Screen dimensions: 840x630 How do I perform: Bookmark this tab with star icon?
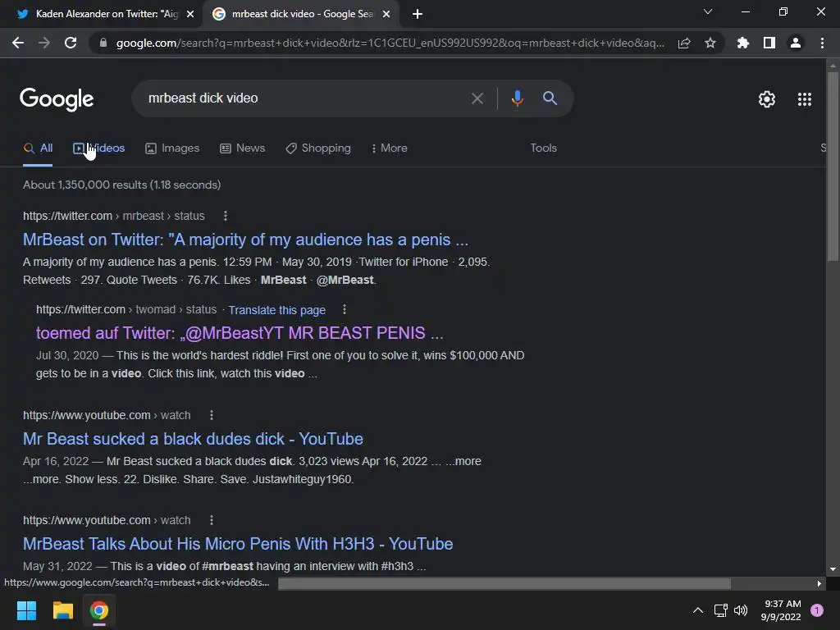pyautogui.click(x=710, y=43)
